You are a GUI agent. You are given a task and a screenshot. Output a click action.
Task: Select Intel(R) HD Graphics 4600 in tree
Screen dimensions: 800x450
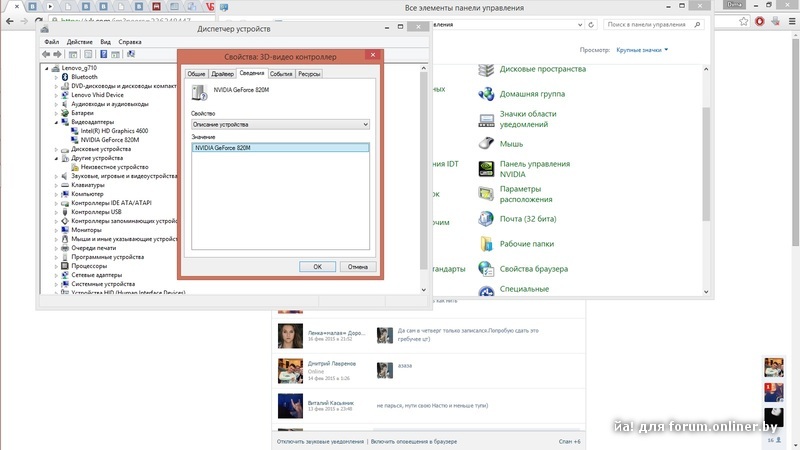[114, 131]
